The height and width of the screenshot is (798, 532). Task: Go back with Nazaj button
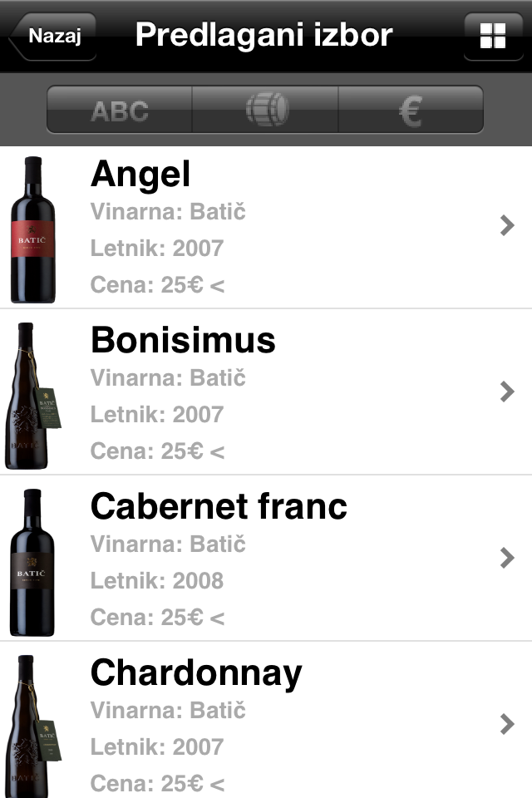pyautogui.click(x=52, y=37)
